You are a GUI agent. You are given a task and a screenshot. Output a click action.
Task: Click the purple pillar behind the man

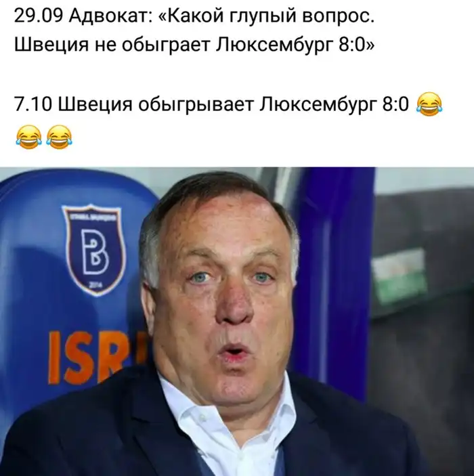(x=334, y=274)
